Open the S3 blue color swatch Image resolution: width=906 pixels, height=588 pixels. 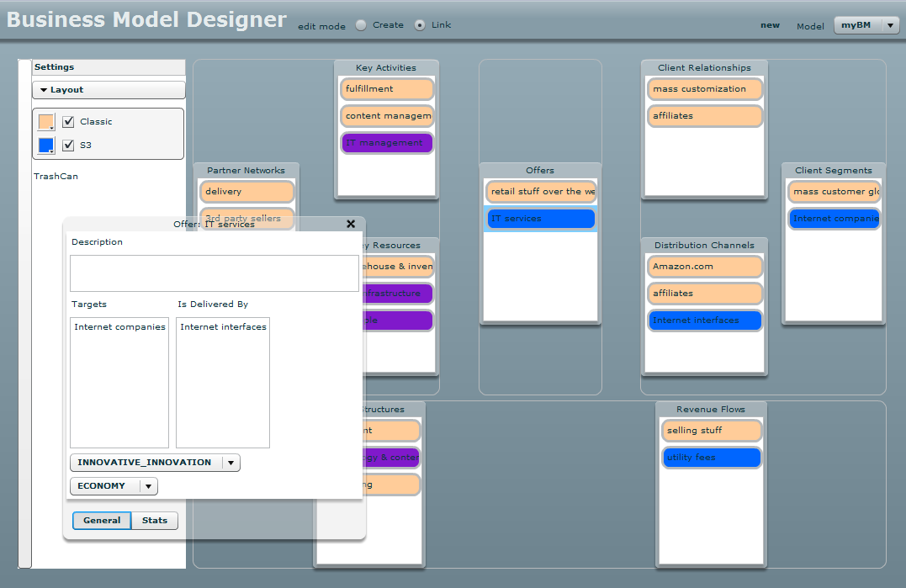click(x=46, y=146)
